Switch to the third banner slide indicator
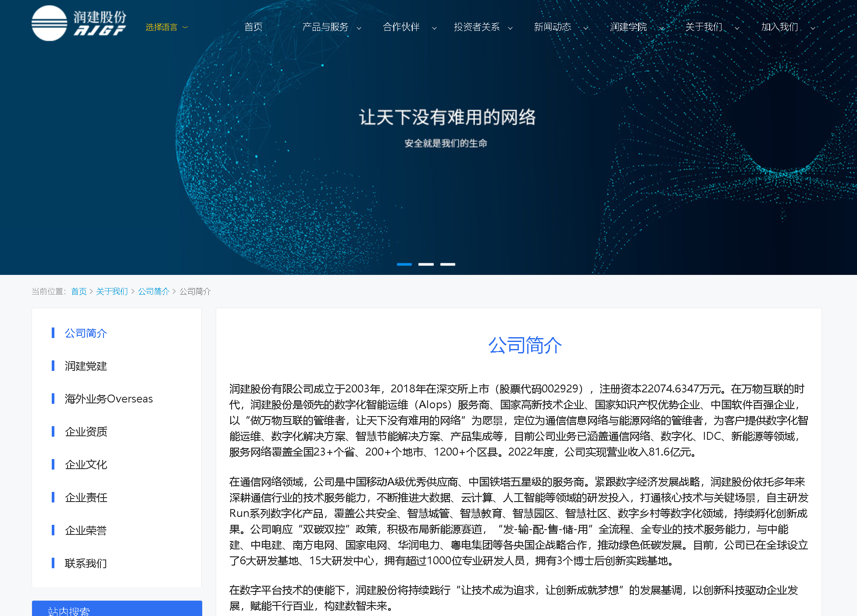The image size is (857, 616). (x=447, y=264)
